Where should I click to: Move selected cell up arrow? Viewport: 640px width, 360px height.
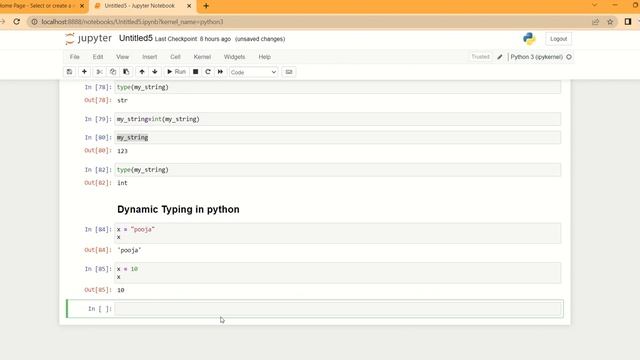[x=142, y=72]
